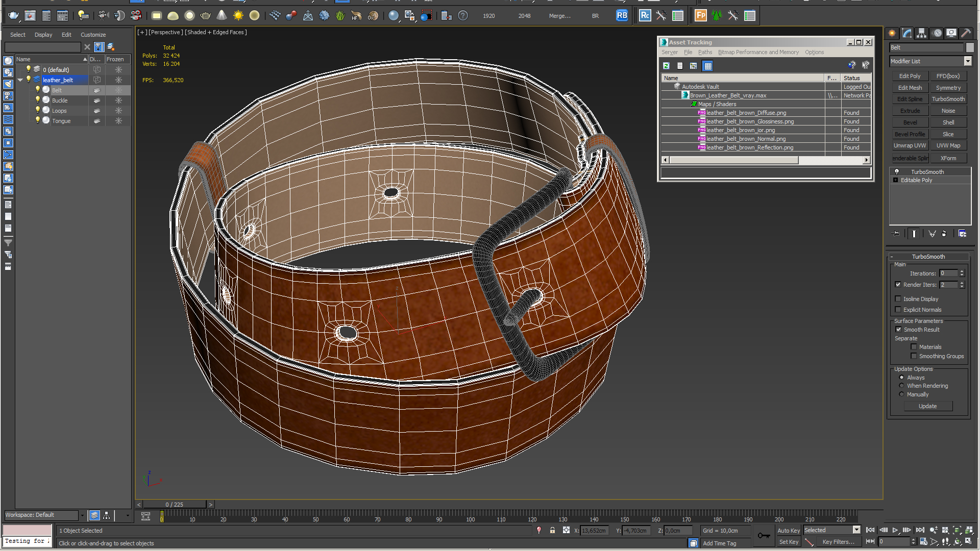980x551 pixels.
Task: Open the Motion command panel tab
Action: point(937,33)
